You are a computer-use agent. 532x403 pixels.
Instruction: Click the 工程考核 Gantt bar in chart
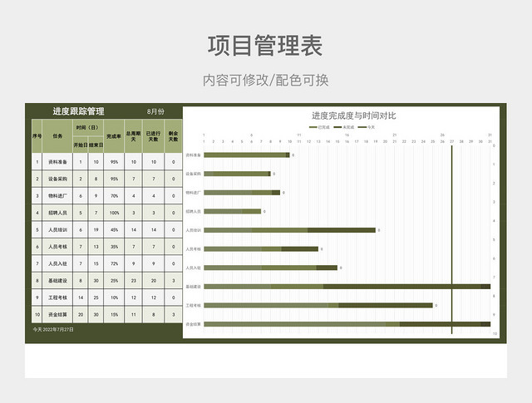coord(318,305)
